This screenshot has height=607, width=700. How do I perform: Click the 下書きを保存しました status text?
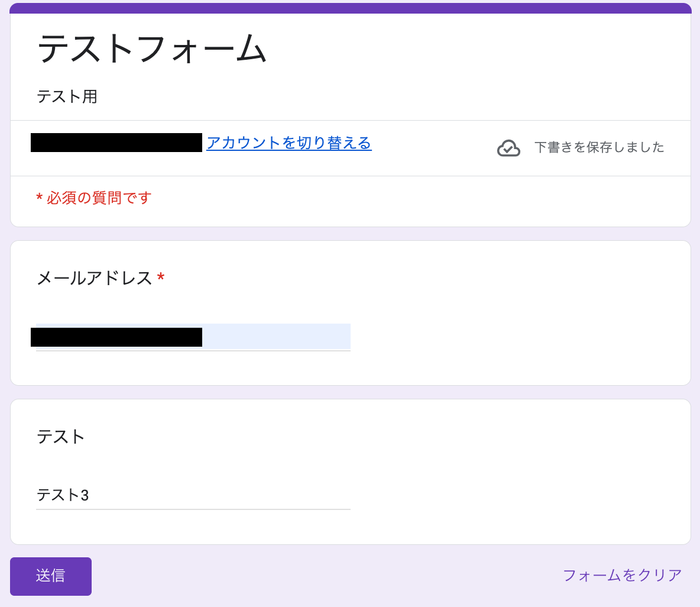pyautogui.click(x=599, y=147)
